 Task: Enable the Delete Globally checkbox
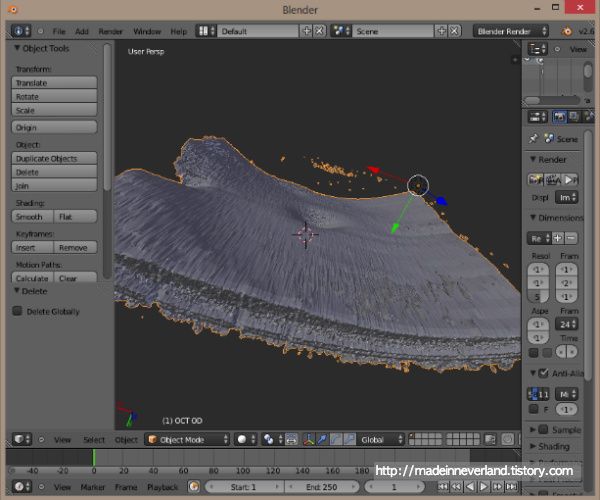click(x=17, y=311)
